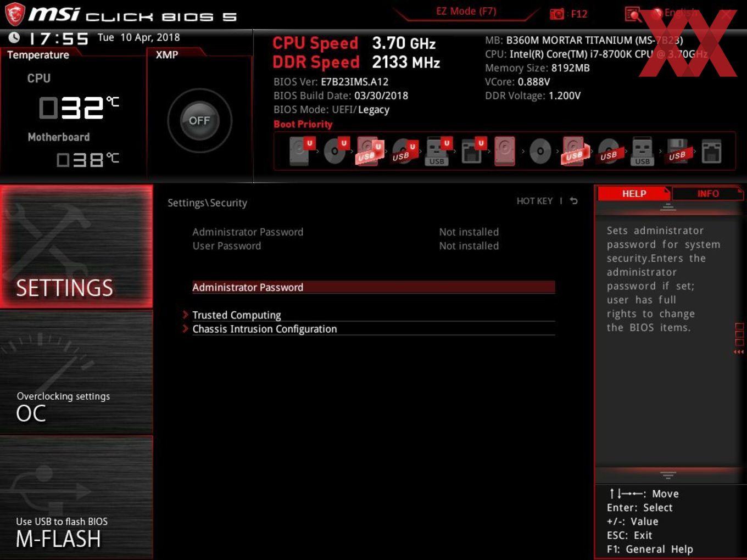Switch to the INFO tab
The image size is (747, 560).
(708, 193)
